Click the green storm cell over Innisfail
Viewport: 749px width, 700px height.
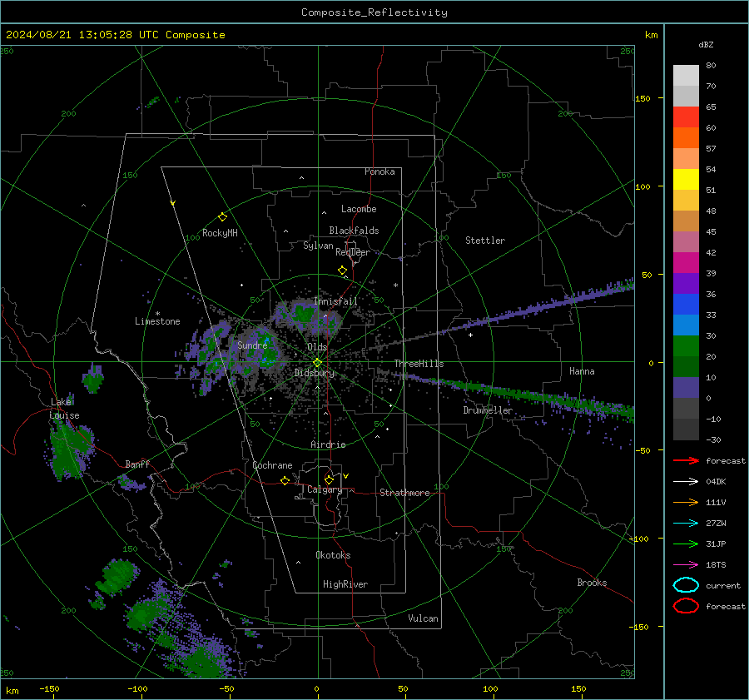(305, 314)
